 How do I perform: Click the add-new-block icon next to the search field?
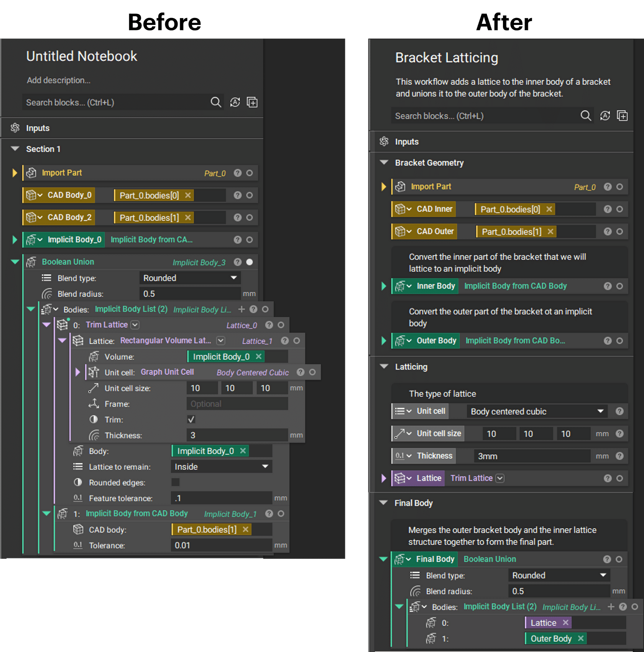(x=252, y=102)
